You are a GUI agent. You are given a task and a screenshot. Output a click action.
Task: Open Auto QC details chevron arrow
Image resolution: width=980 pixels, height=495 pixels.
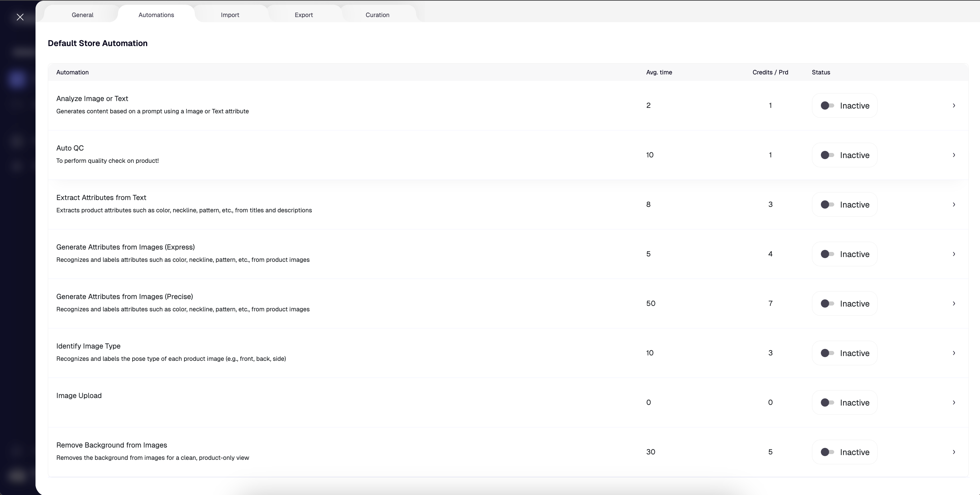click(x=954, y=155)
